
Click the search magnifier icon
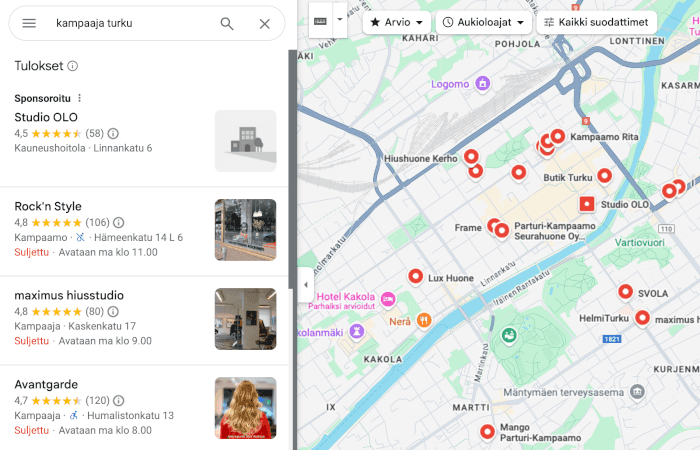click(227, 23)
